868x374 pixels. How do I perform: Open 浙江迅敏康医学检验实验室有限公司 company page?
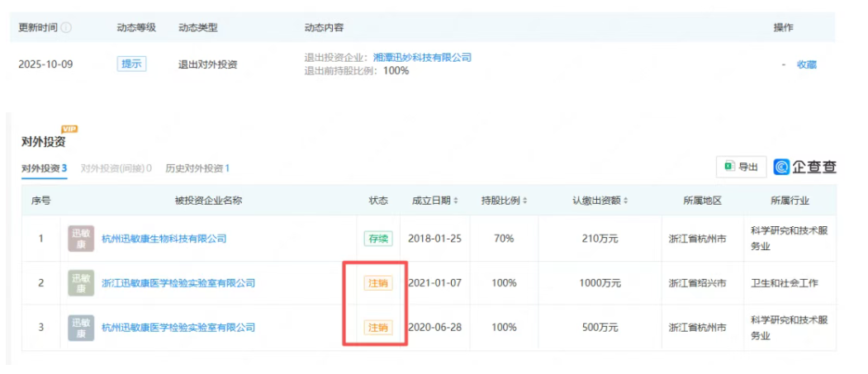tap(178, 283)
